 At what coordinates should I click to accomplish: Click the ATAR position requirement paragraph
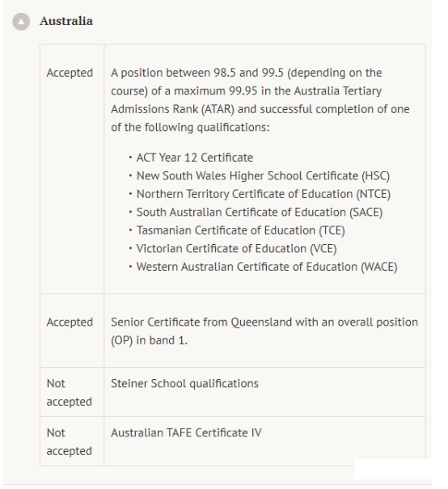(260, 100)
